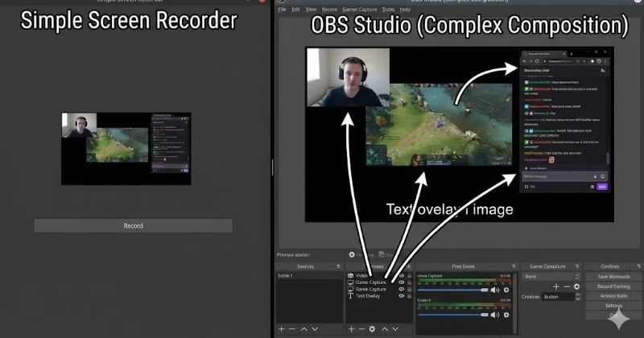Move scene down with the arrow under 'Some 1'
644x338 pixels.
tap(315, 329)
